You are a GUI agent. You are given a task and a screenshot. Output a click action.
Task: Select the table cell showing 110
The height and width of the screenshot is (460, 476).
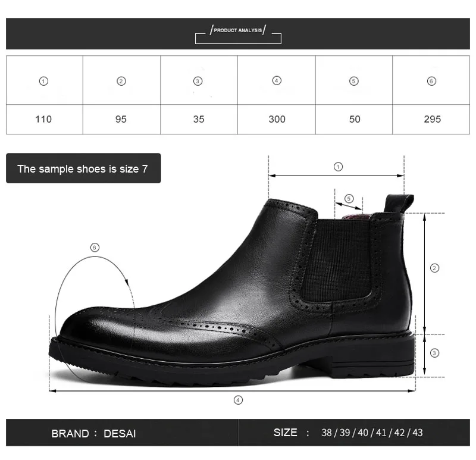pyautogui.click(x=44, y=120)
